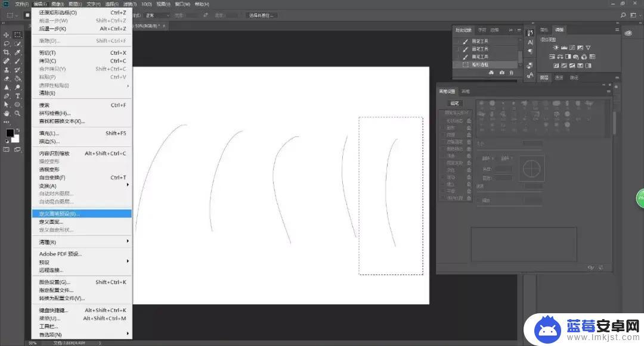The image size is (644, 346).
Task: Choose 定义画笔预设(B)... menu entry
Action: (x=82, y=214)
